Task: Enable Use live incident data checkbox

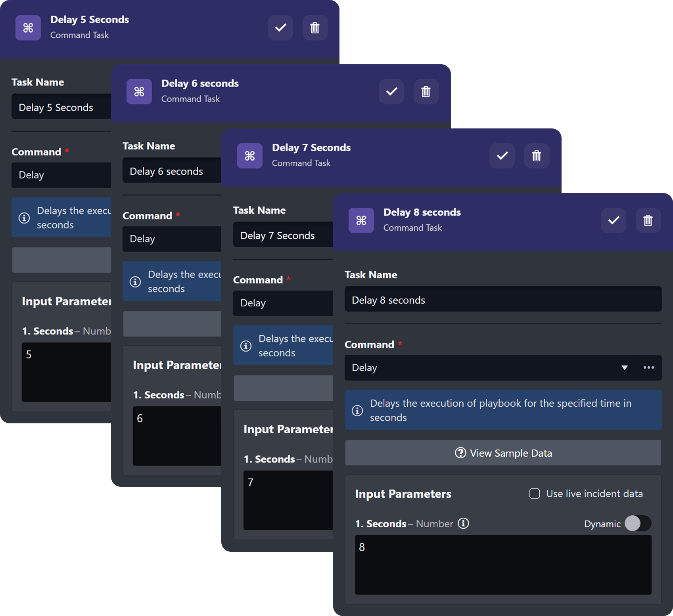Action: tap(535, 494)
